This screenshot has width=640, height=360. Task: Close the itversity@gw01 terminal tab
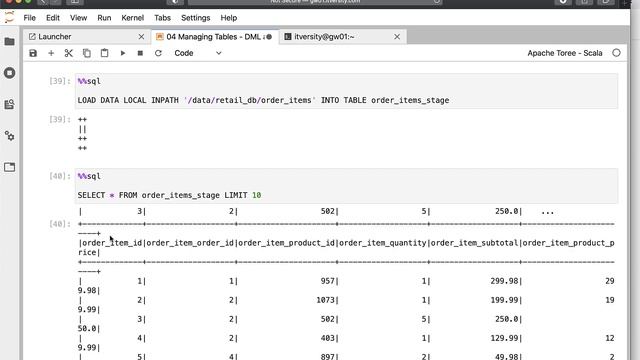click(x=397, y=37)
